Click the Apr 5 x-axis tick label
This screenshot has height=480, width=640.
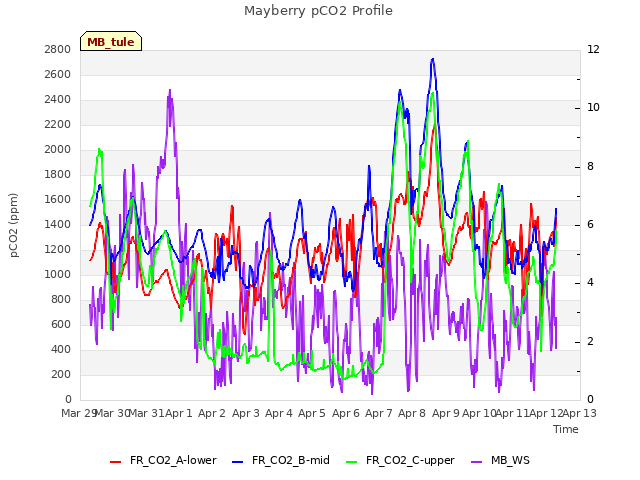312,413
